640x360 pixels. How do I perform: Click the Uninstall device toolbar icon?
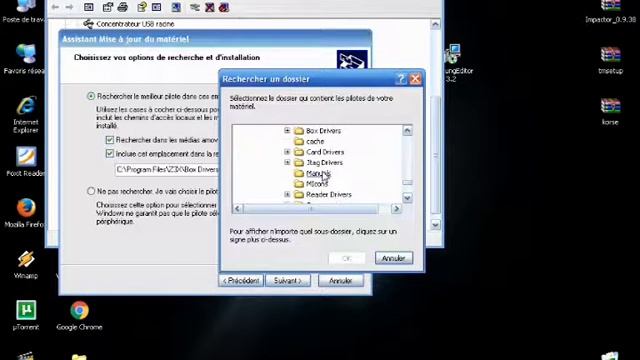[224, 7]
